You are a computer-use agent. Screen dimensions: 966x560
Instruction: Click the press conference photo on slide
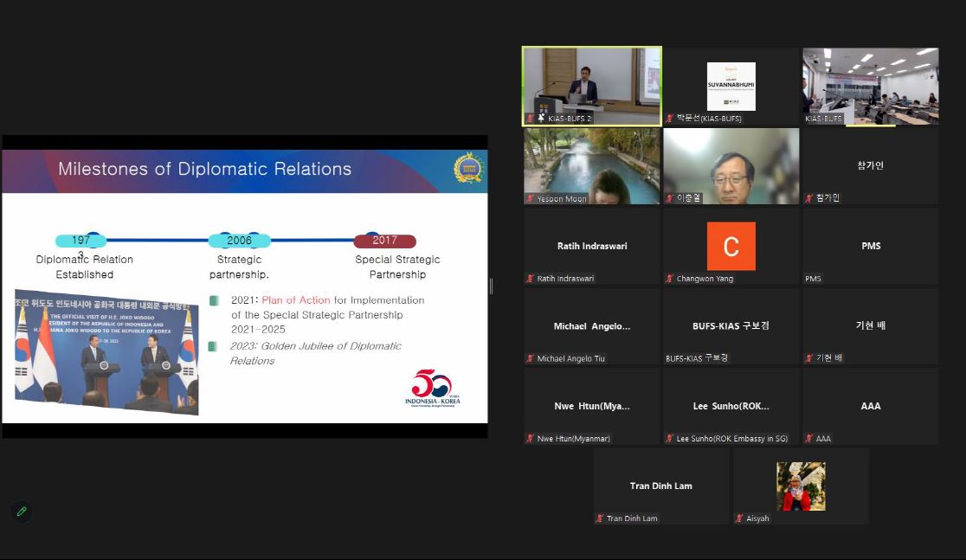pos(106,351)
